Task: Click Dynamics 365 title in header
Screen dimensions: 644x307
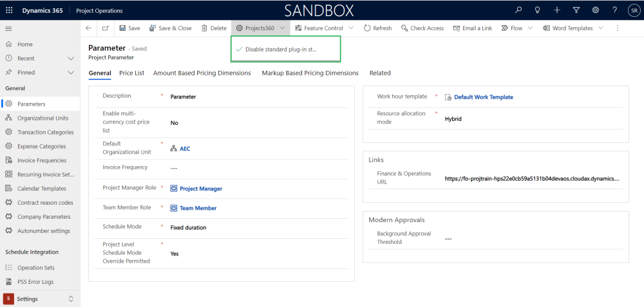Action: click(x=43, y=11)
